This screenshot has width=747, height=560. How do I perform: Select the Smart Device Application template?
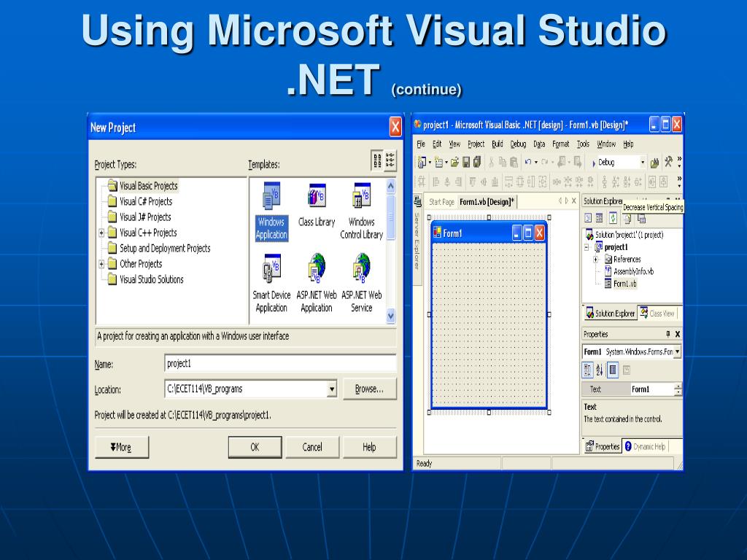(271, 283)
